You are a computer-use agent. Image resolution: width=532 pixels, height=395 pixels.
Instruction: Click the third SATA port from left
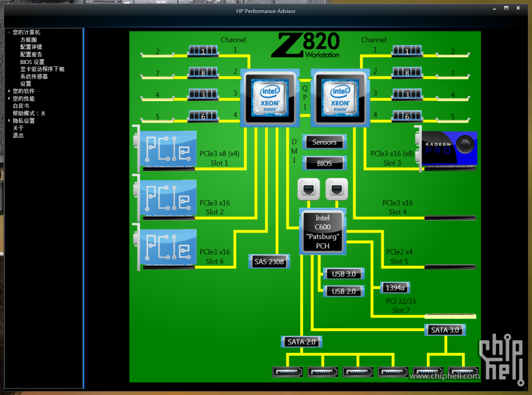[358, 372]
